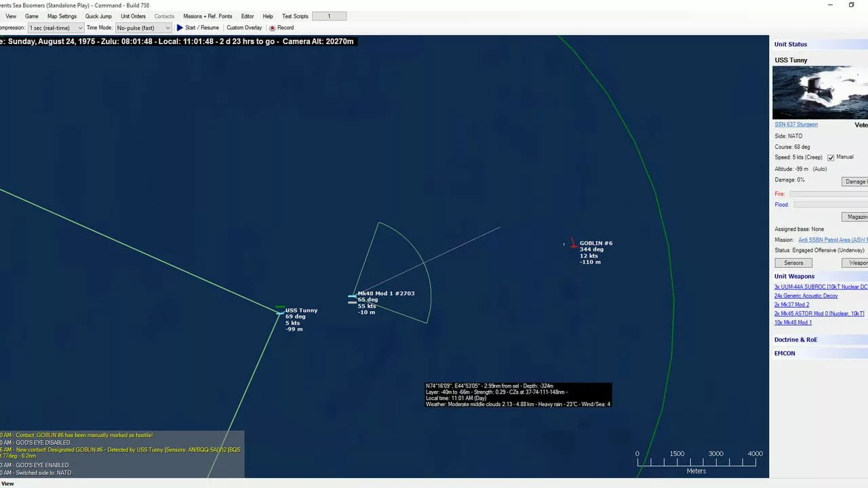The image size is (868, 488).
Task: Open the 2x Mk37 Mod 2 link
Action: pos(791,304)
